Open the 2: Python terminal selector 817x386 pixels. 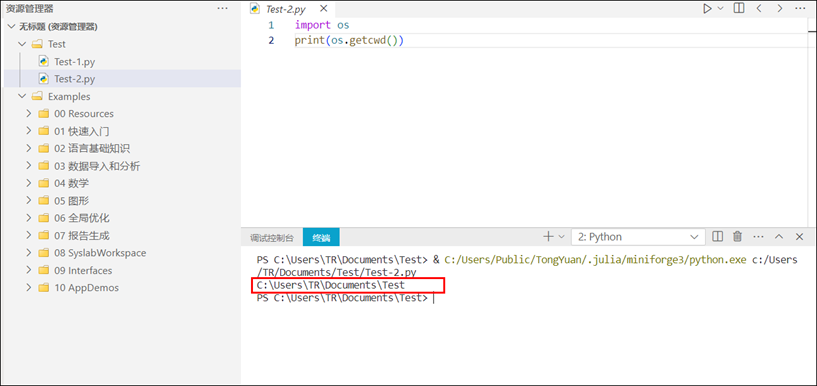click(638, 236)
